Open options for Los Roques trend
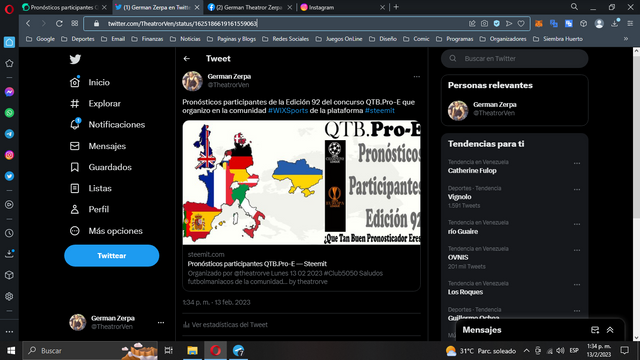 pyautogui.click(x=577, y=284)
